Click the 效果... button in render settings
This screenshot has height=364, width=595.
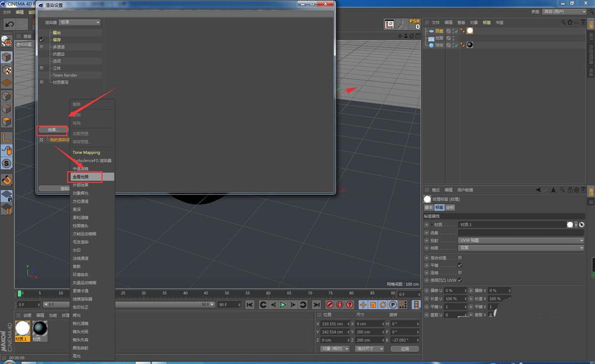(x=52, y=130)
